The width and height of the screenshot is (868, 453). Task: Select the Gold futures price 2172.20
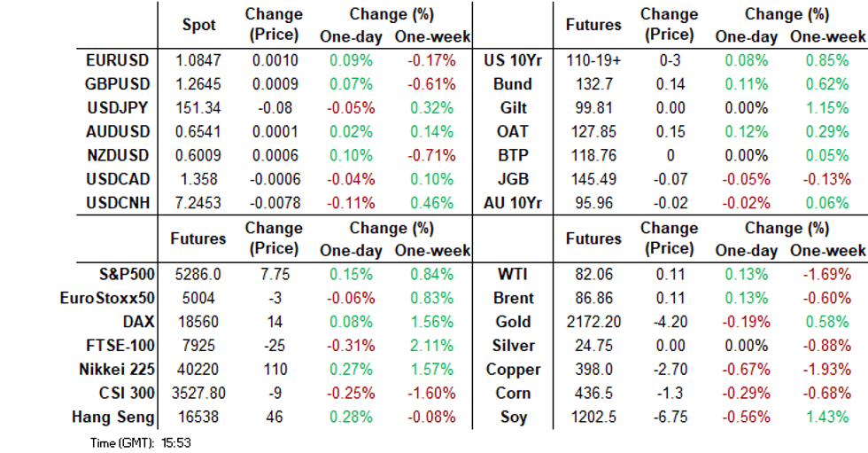click(x=593, y=322)
